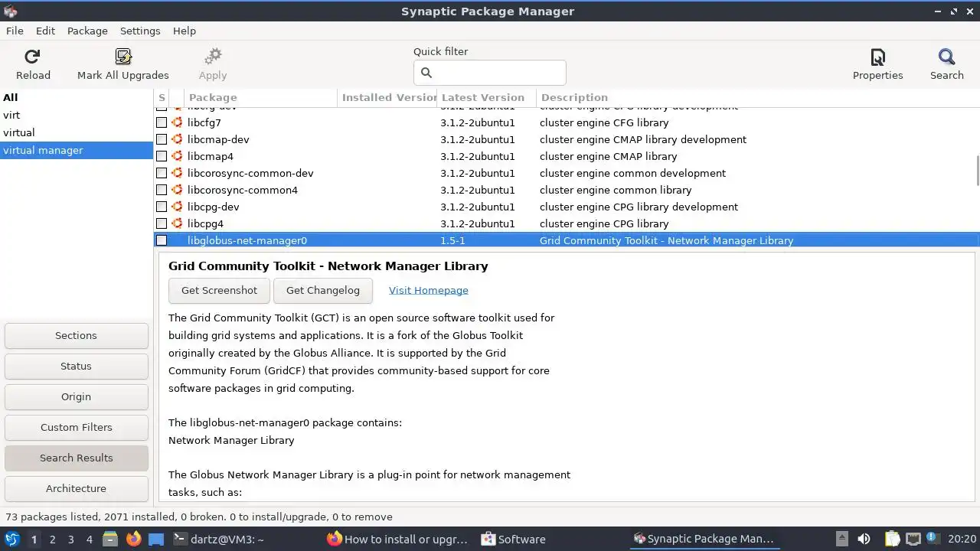Open the Help menu
This screenshot has width=980, height=551.
pos(185,31)
